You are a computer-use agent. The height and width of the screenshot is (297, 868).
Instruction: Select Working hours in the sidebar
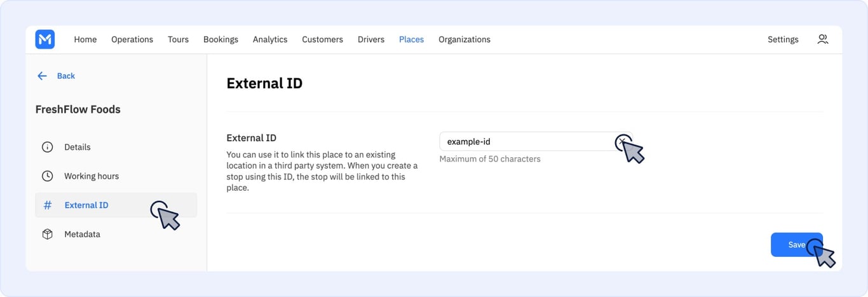pos(116,176)
